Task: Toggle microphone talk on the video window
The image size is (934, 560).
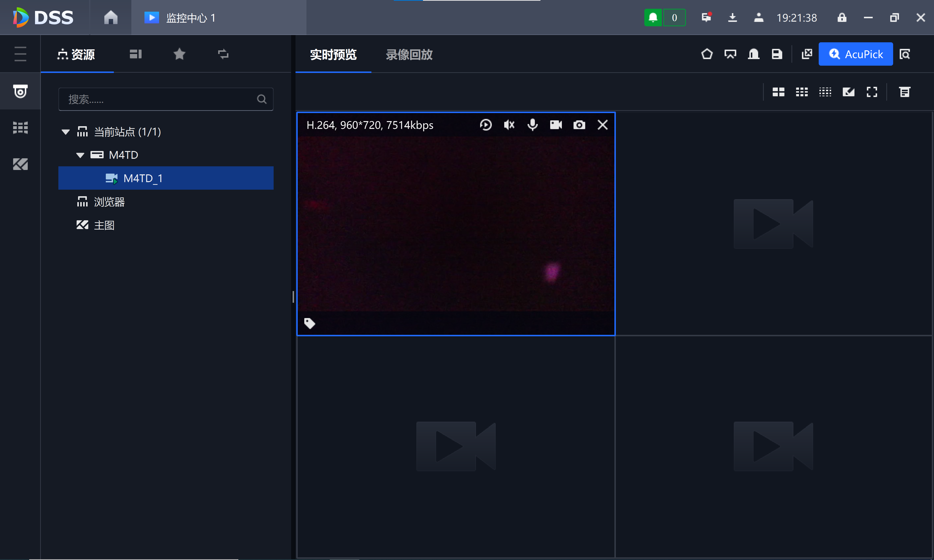Action: (x=532, y=124)
